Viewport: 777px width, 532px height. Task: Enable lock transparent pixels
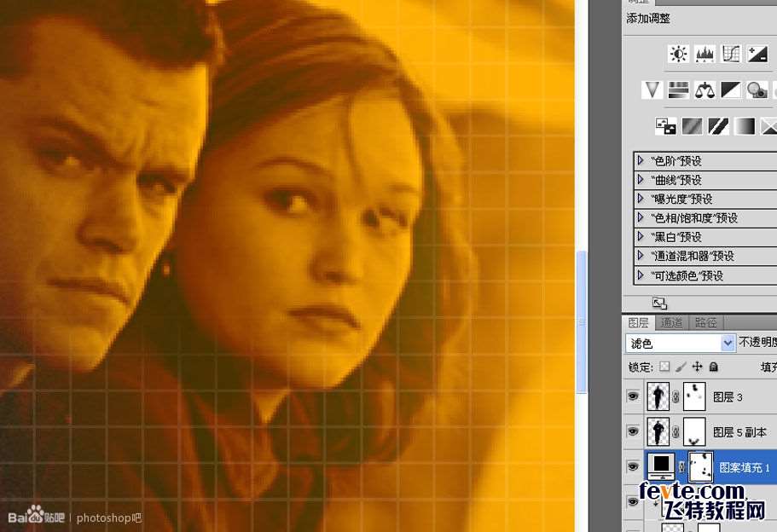pos(664,367)
